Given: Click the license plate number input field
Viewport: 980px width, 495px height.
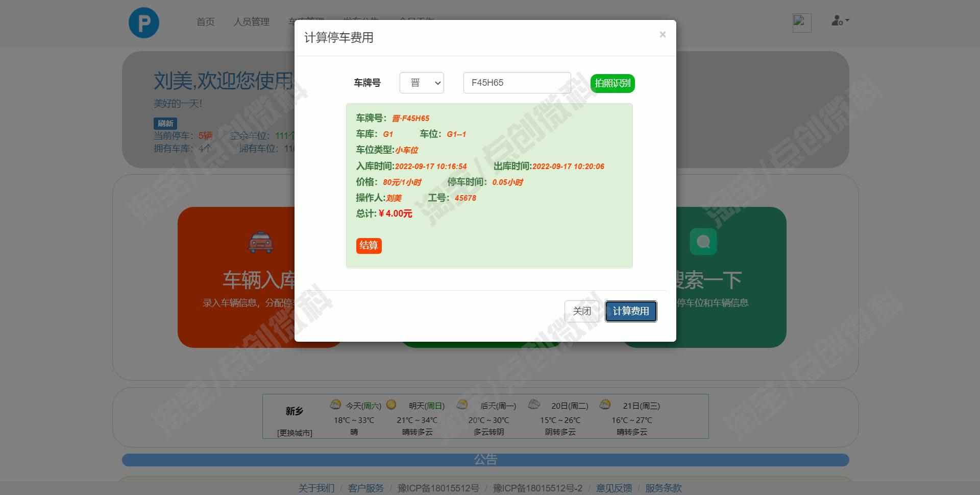Looking at the screenshot, I should (x=517, y=83).
